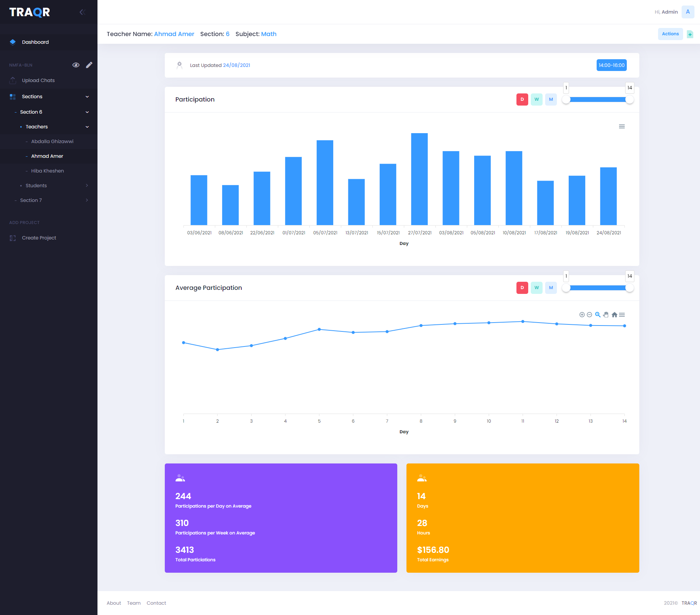
Task: Open the Contact footer link
Action: click(x=156, y=603)
